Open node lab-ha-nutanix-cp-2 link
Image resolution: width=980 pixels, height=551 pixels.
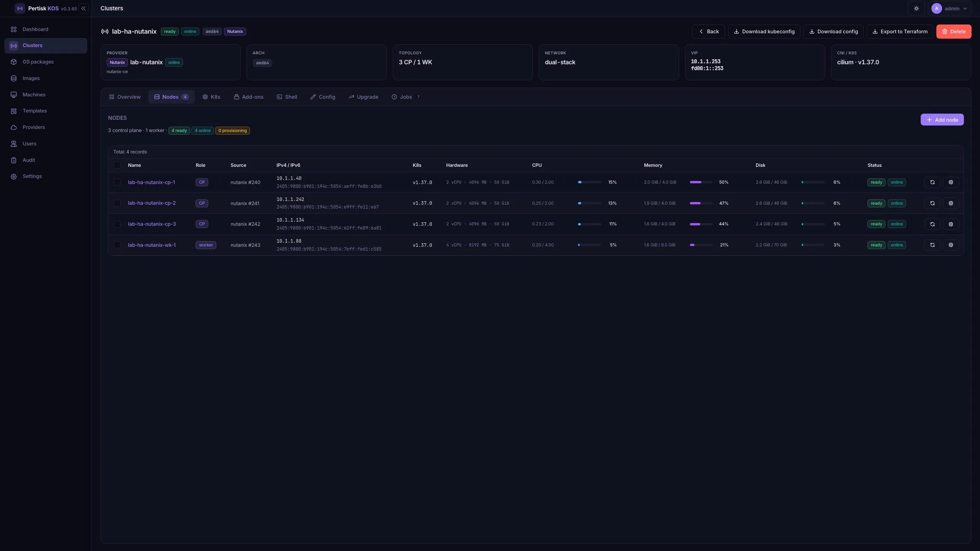click(x=152, y=203)
